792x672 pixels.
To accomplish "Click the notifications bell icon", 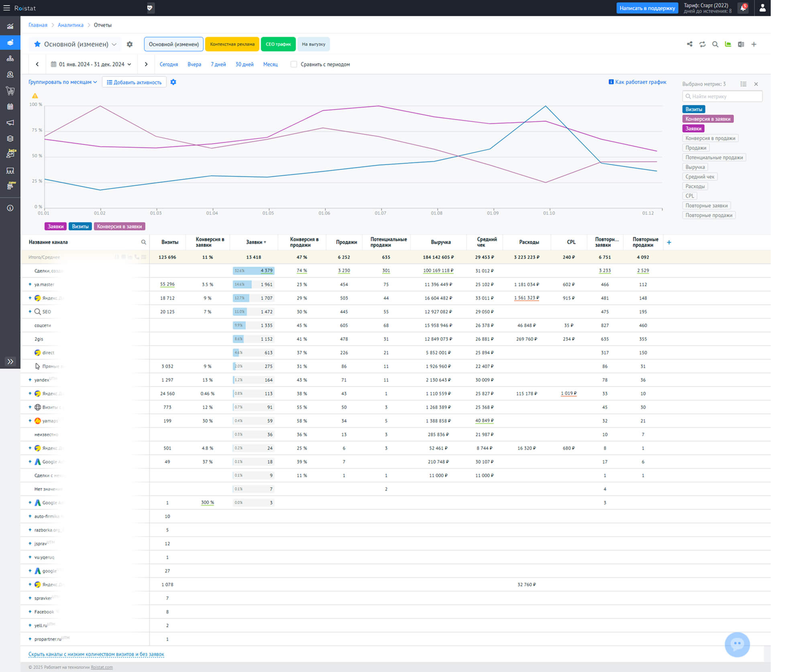I will tap(743, 8).
